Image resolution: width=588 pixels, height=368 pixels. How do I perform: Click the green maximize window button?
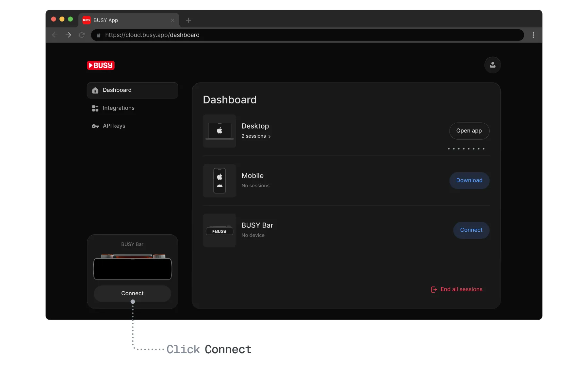point(70,19)
